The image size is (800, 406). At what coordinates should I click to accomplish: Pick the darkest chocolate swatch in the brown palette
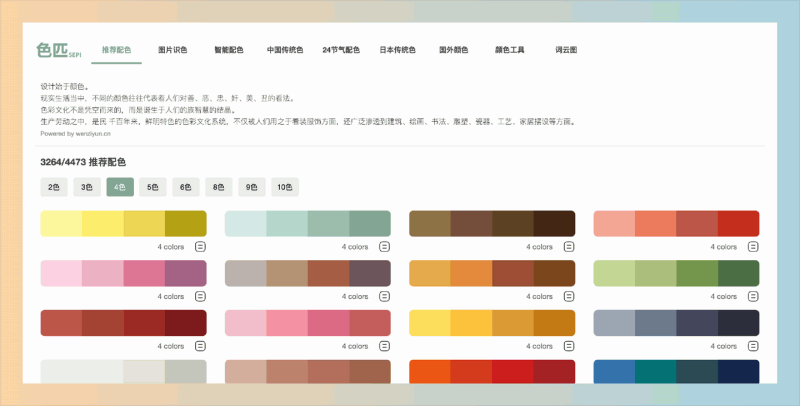click(555, 223)
